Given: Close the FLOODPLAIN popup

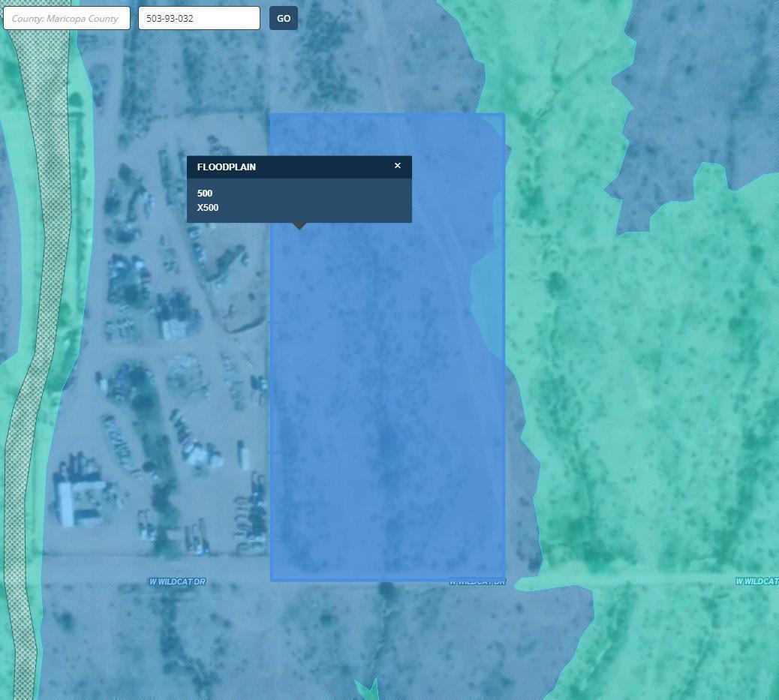Looking at the screenshot, I should point(398,166).
